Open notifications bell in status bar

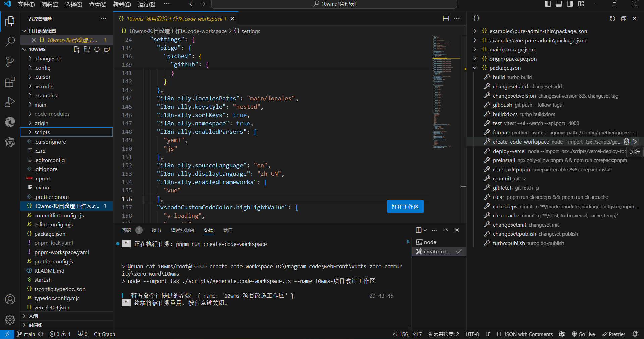click(635, 334)
